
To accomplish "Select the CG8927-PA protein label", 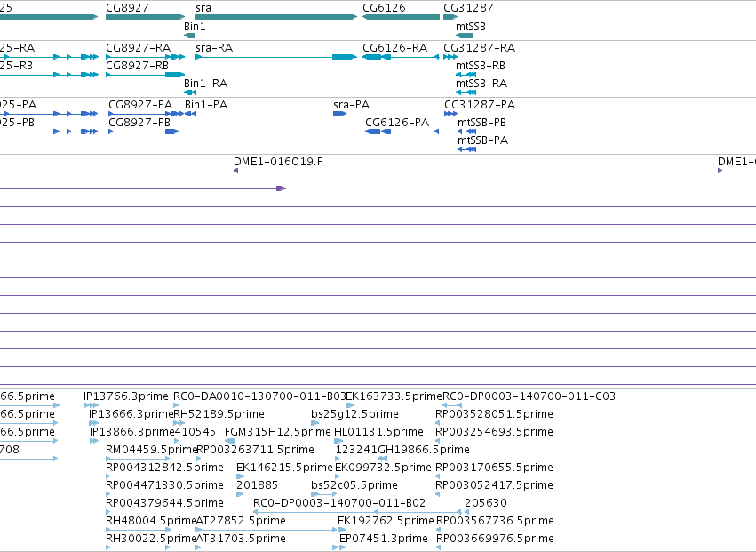I will (x=140, y=105).
